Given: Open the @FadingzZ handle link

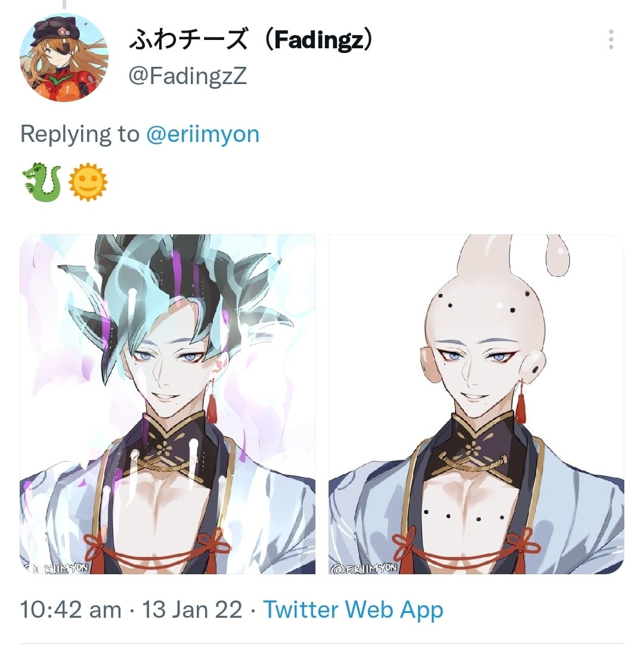Looking at the screenshot, I should pyautogui.click(x=188, y=76).
